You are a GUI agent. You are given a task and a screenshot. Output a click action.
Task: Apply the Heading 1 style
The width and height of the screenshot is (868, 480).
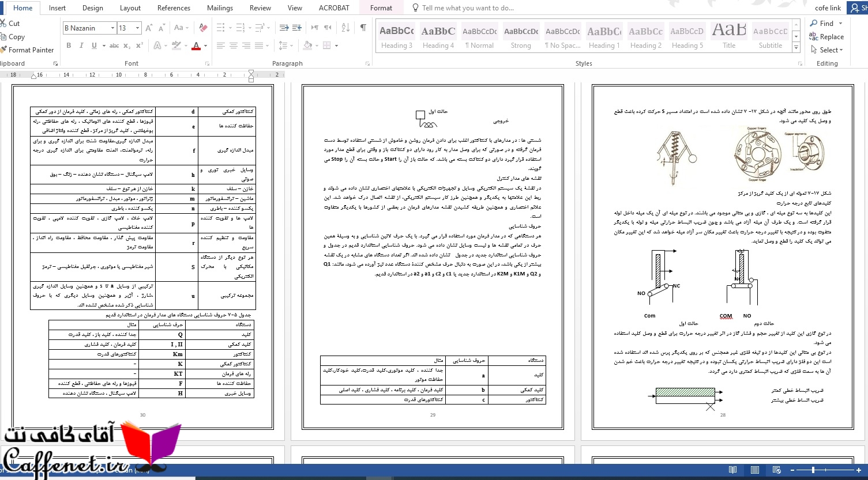[x=604, y=37]
